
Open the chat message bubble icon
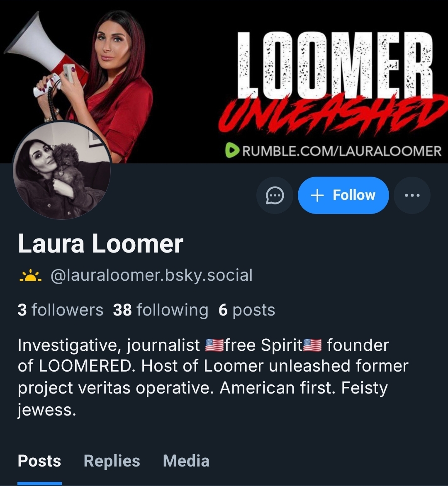[275, 195]
